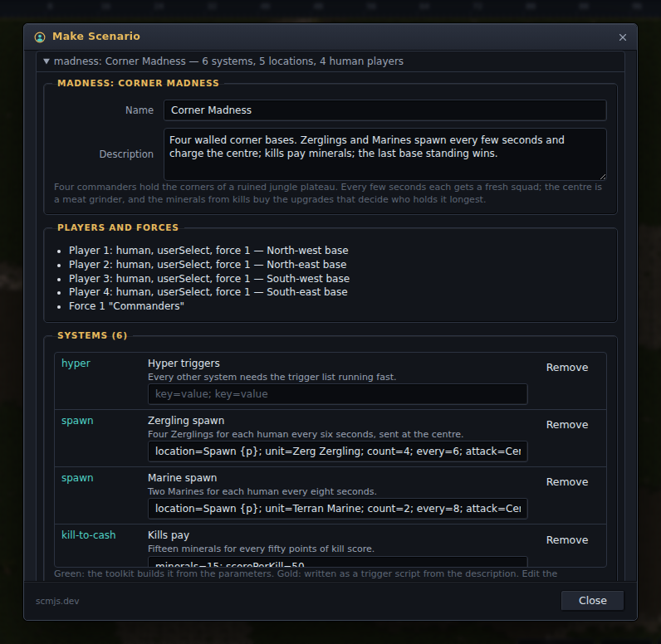The image size is (661, 644).
Task: Click the Zergling spawn title
Action: 186,421
